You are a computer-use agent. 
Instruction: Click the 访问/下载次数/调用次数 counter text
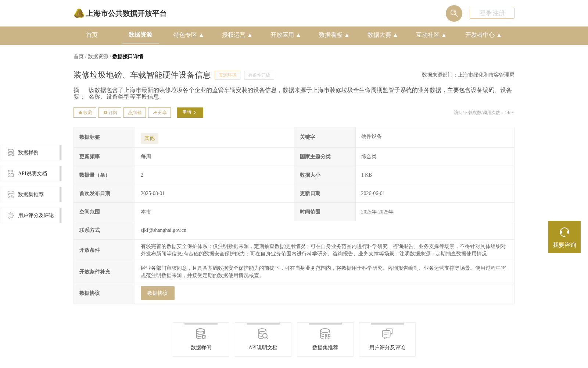click(x=484, y=113)
